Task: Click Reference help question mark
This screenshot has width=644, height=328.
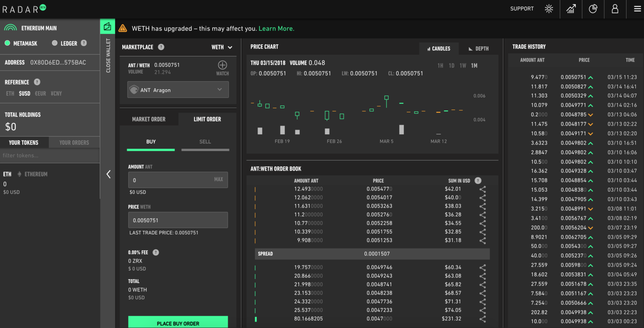Action: click(37, 82)
